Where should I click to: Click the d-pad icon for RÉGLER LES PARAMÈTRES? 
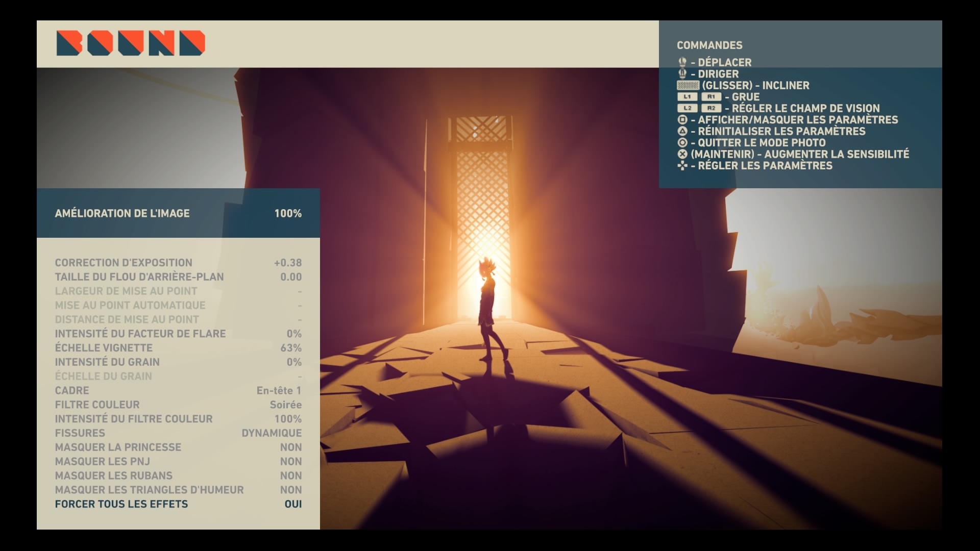[x=682, y=166]
